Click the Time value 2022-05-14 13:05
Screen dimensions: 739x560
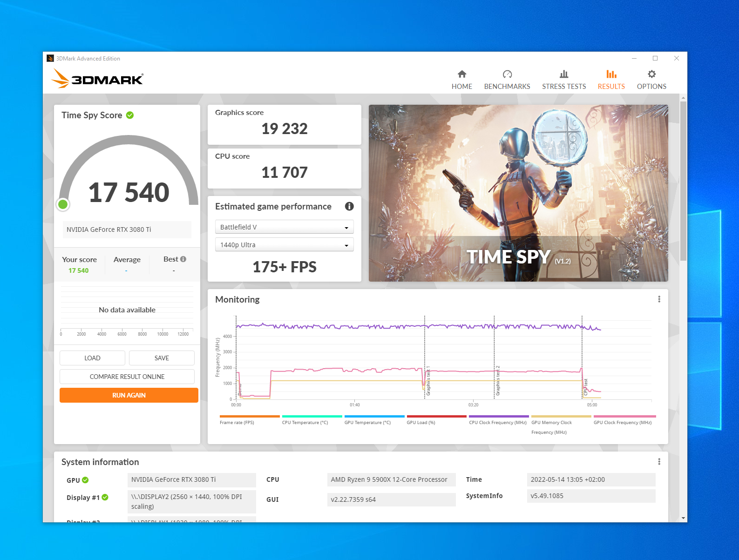(x=591, y=479)
